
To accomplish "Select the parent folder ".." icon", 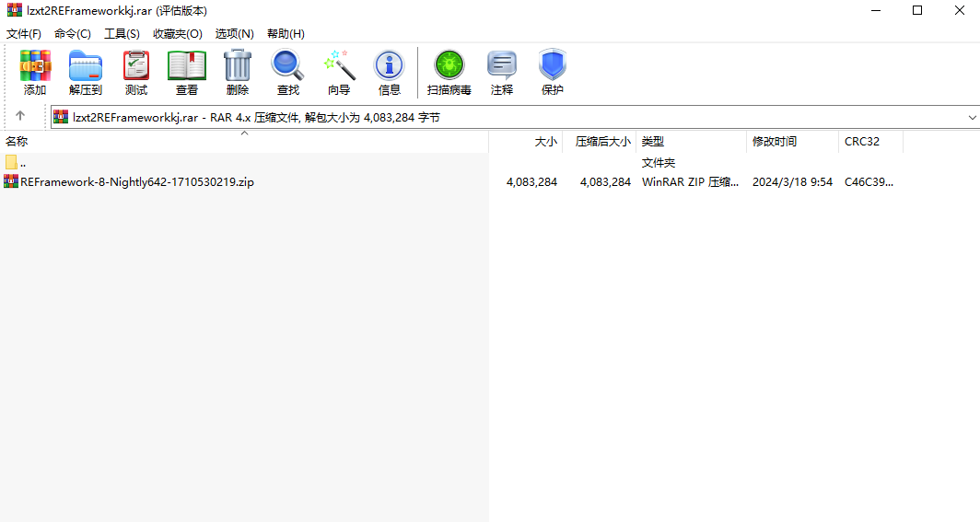I will tap(11, 162).
